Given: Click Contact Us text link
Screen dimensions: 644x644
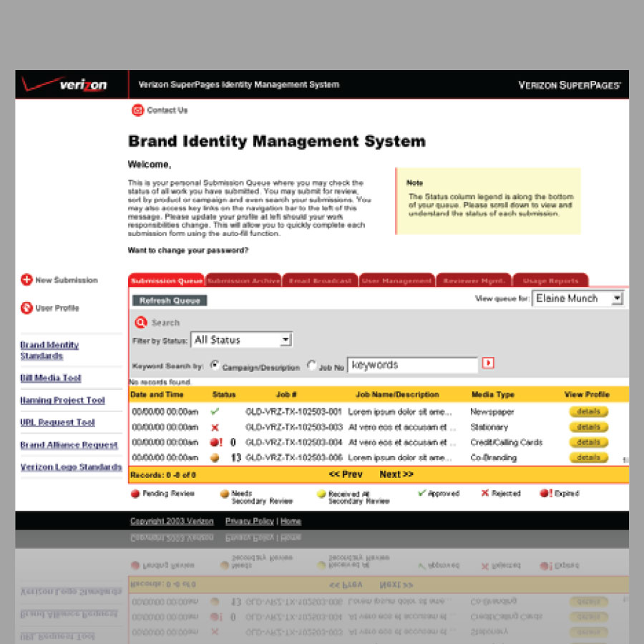Looking at the screenshot, I should (167, 110).
